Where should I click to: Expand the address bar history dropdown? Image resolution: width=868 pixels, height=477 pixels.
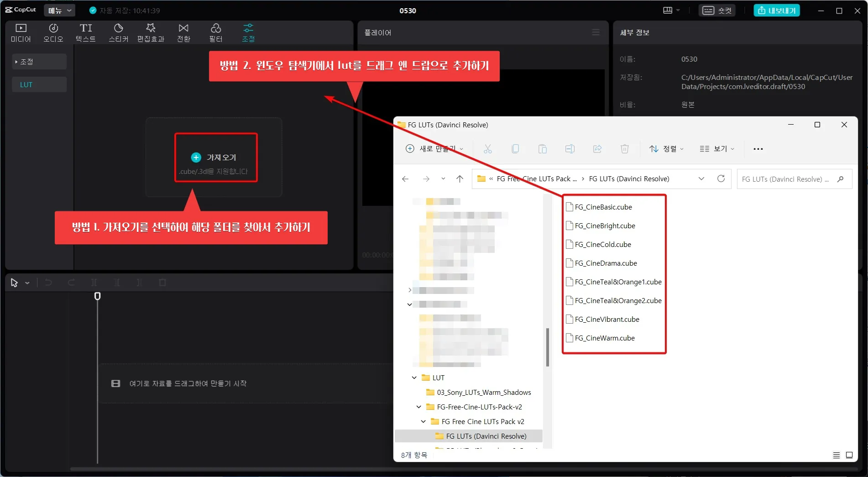pos(701,179)
